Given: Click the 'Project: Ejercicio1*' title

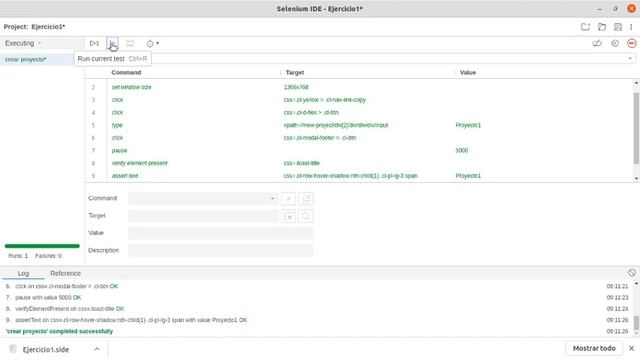Looking at the screenshot, I should (x=34, y=27).
